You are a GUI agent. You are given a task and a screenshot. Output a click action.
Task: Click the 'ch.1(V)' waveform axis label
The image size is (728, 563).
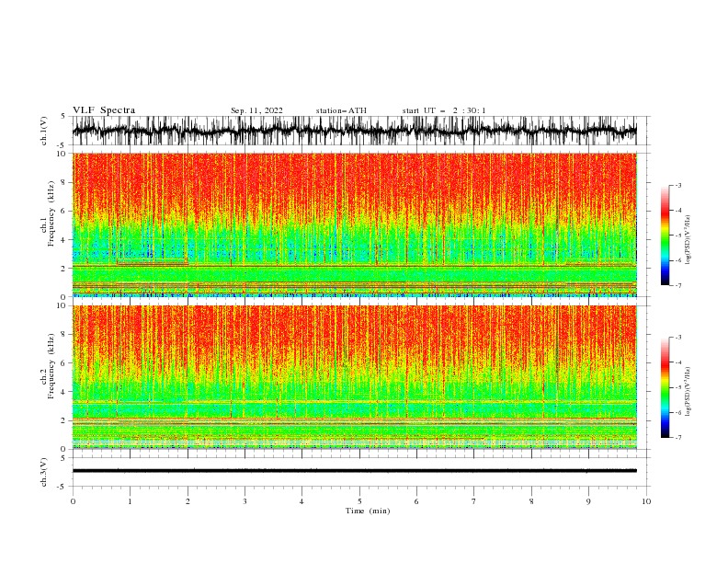(x=44, y=131)
